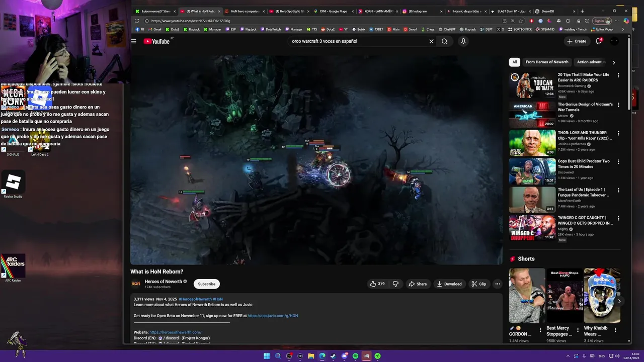
Task: Open the YouTube guide hamburger menu
Action: (x=134, y=41)
